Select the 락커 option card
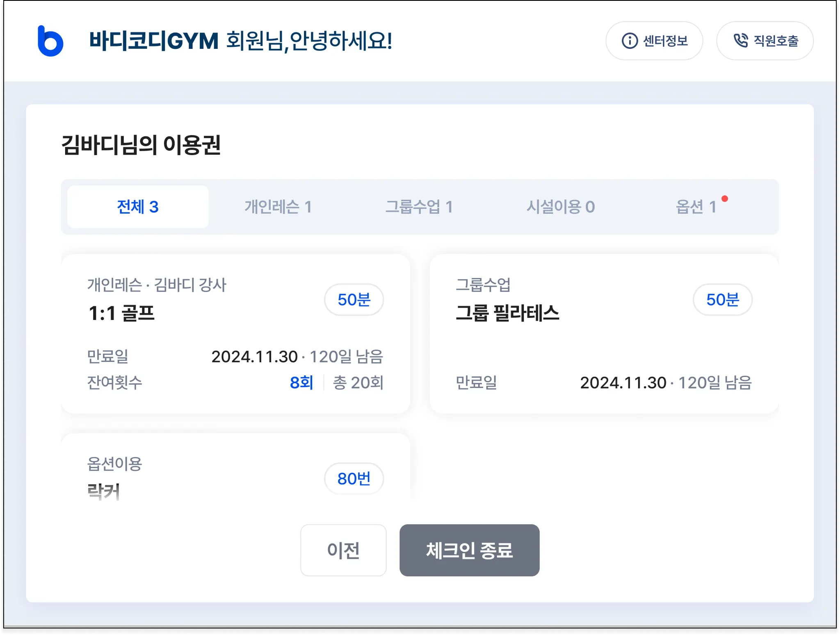840x635 pixels. [235, 468]
